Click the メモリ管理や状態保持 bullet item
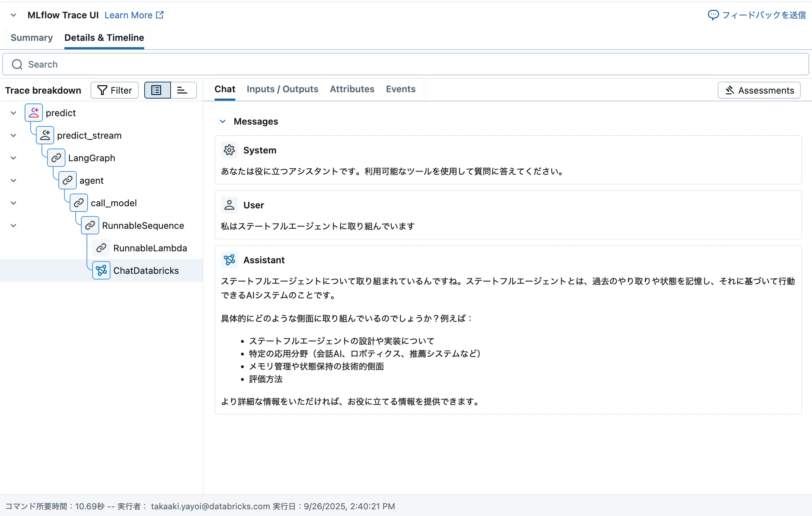 [316, 366]
